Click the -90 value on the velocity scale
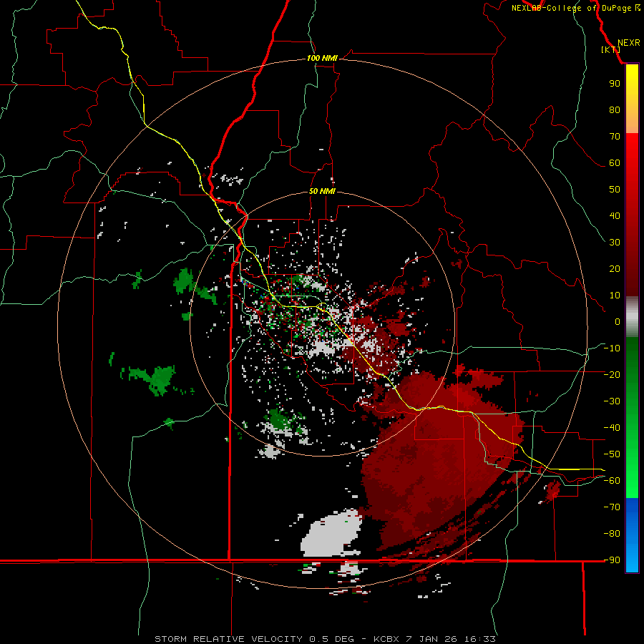This screenshot has height=644, width=644. click(x=612, y=560)
